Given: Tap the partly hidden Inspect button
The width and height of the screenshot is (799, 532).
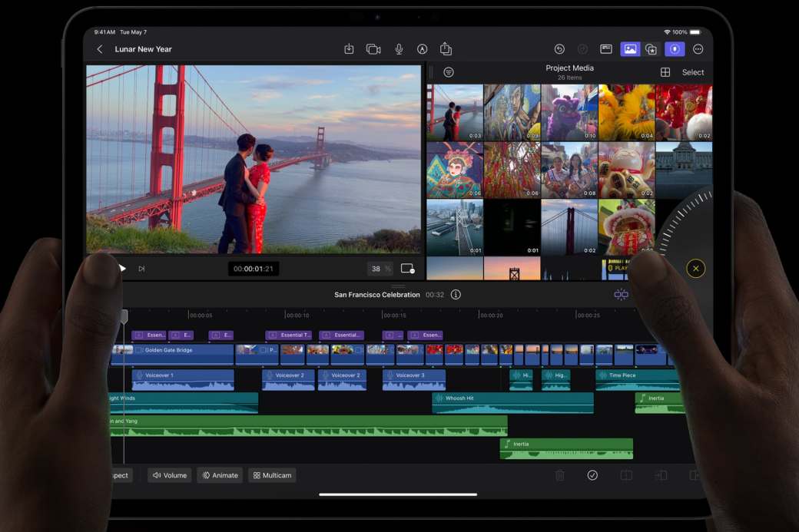Looking at the screenshot, I should point(121,475).
